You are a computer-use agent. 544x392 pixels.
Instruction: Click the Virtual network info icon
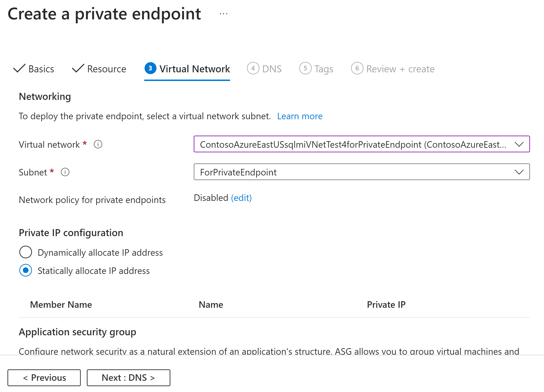coord(98,144)
